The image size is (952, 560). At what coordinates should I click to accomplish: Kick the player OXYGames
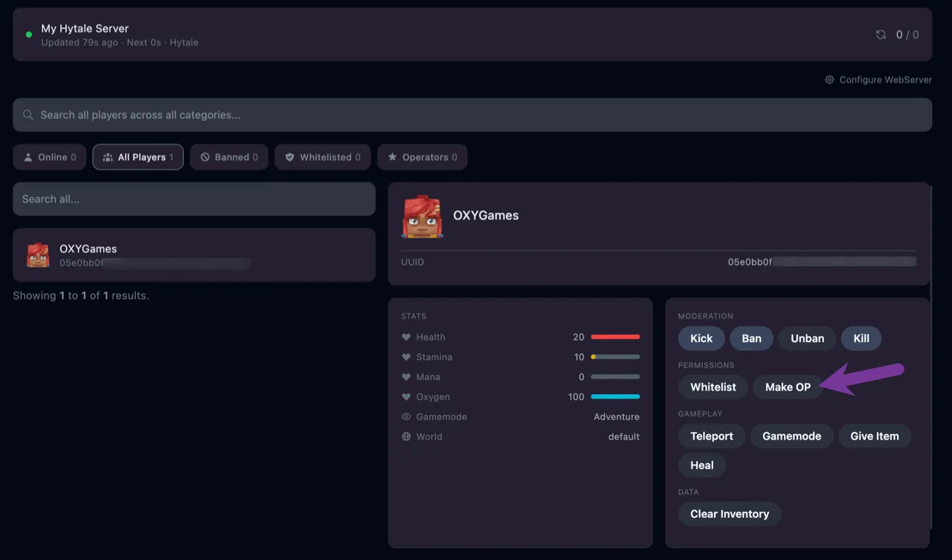[x=701, y=338]
